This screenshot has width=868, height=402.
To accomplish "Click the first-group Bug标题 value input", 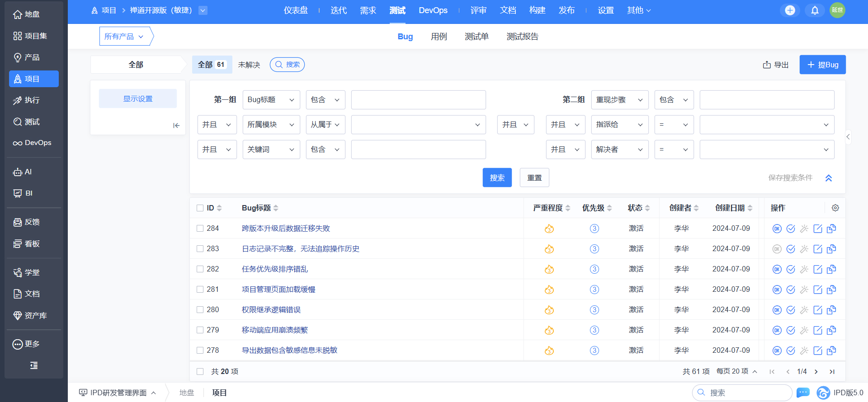I will tap(419, 100).
